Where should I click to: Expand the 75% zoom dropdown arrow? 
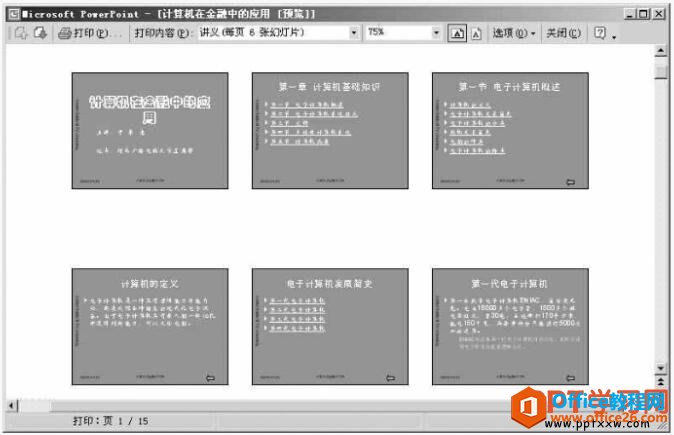point(436,33)
